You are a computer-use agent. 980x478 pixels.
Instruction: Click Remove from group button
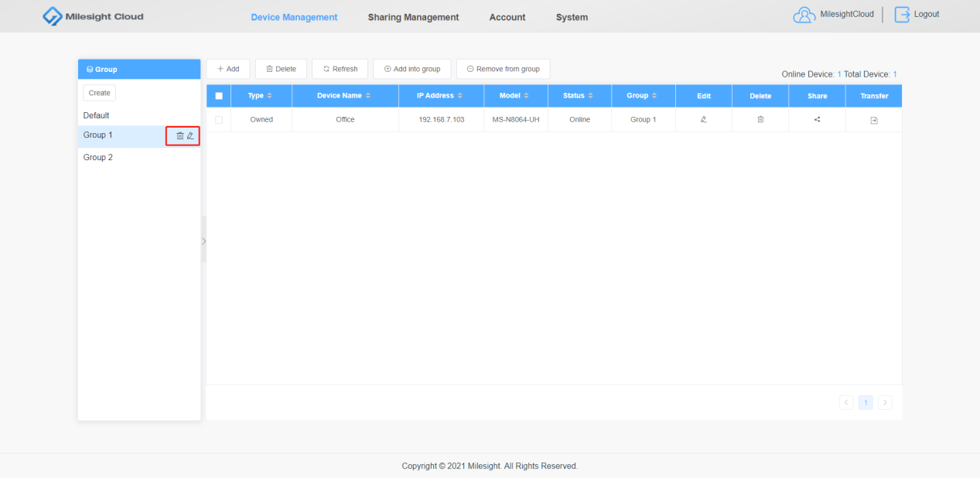503,69
